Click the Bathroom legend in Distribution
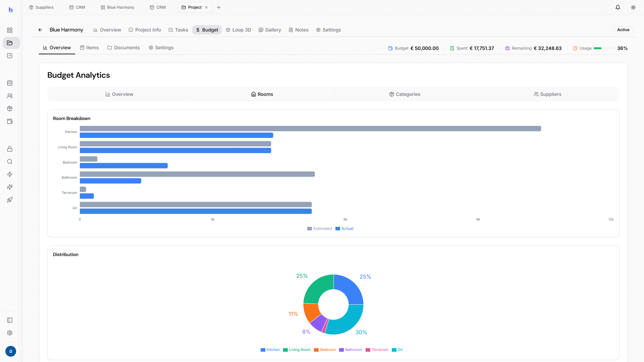This screenshot has width=644, height=362. [x=351, y=350]
